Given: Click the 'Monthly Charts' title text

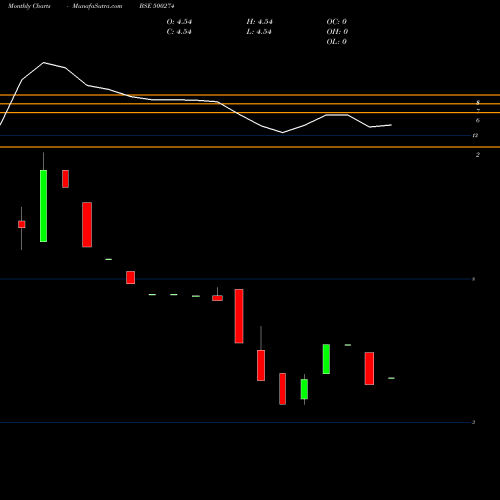Looking at the screenshot, I should point(29,6).
